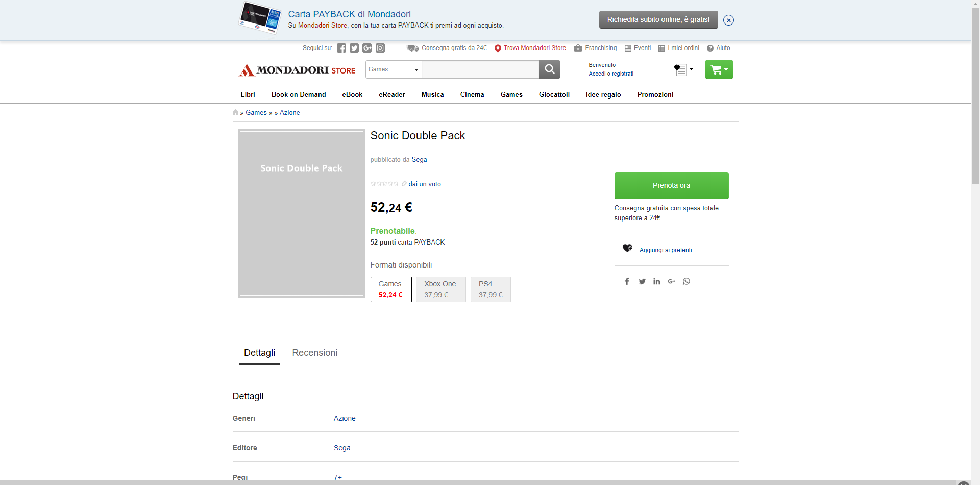The width and height of the screenshot is (980, 485).
Task: Click the search magnifier button
Action: 550,69
